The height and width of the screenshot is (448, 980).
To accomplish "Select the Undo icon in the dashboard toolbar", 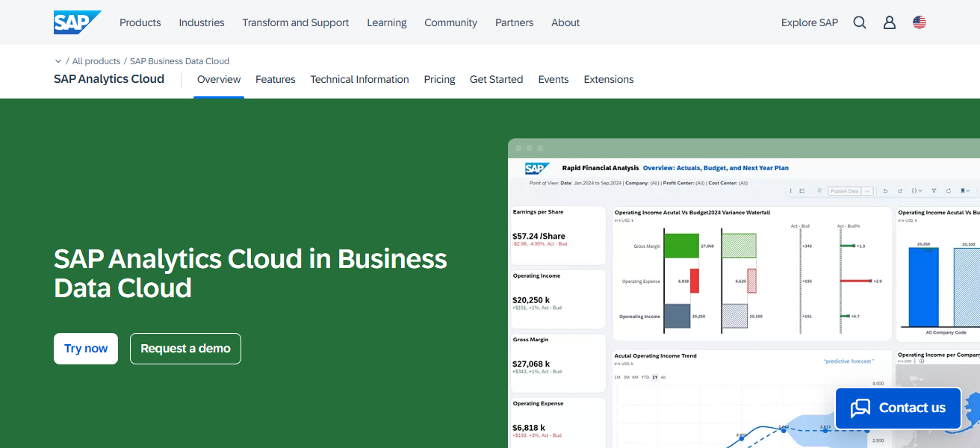I will pos(886,190).
